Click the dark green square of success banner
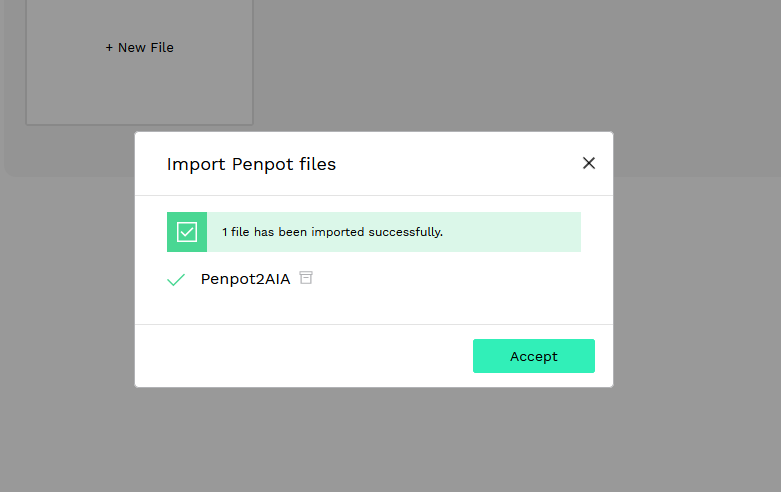781x492 pixels. click(187, 232)
